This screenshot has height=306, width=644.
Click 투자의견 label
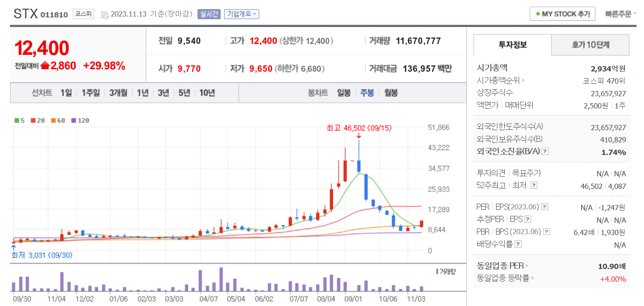[492, 173]
